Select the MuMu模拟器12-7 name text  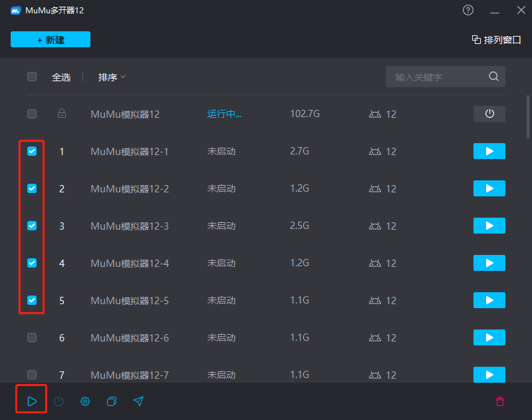130,375
